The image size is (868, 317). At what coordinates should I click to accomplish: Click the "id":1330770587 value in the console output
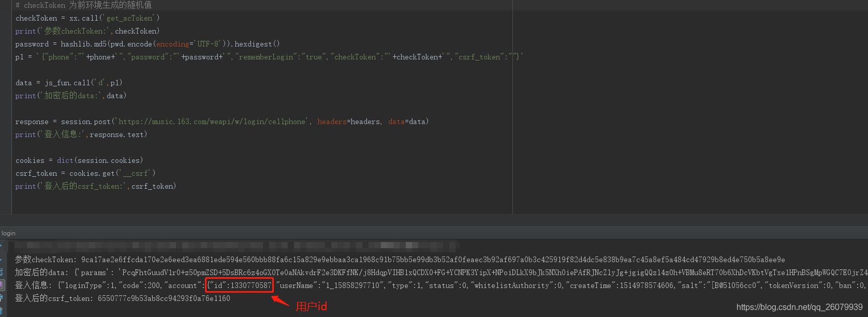tap(240, 285)
